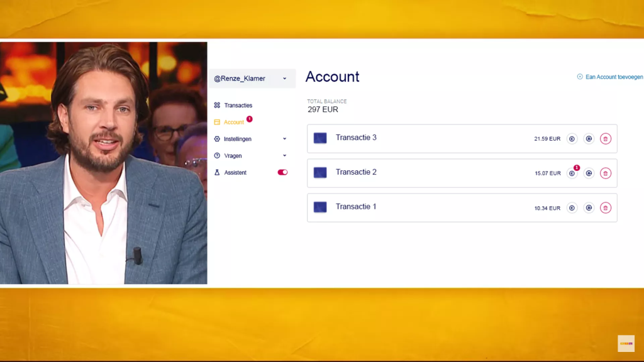Click the Assistent flask icon
644x362 pixels.
(x=217, y=173)
